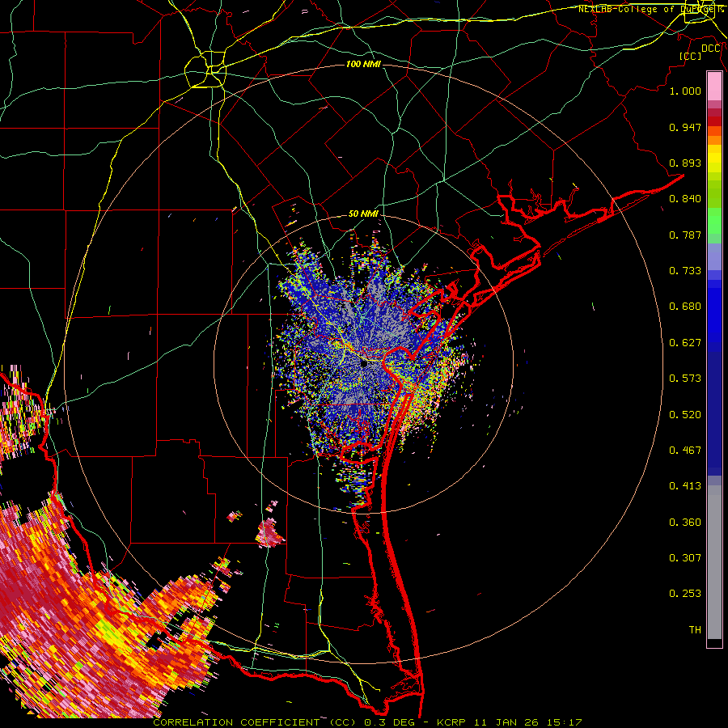Select the 0.413 value on the scale

pyautogui.click(x=685, y=486)
